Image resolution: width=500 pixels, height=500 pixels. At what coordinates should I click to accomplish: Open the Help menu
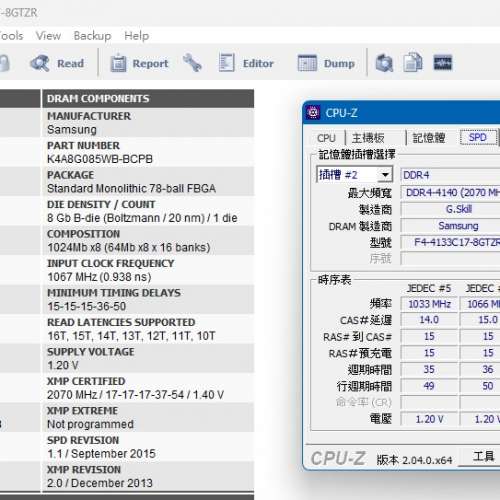click(136, 36)
